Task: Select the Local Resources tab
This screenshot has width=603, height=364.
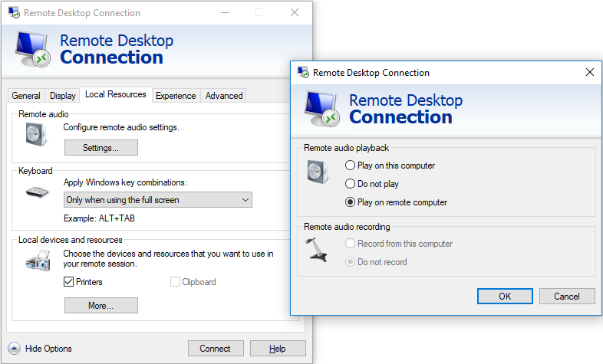Action: [116, 94]
